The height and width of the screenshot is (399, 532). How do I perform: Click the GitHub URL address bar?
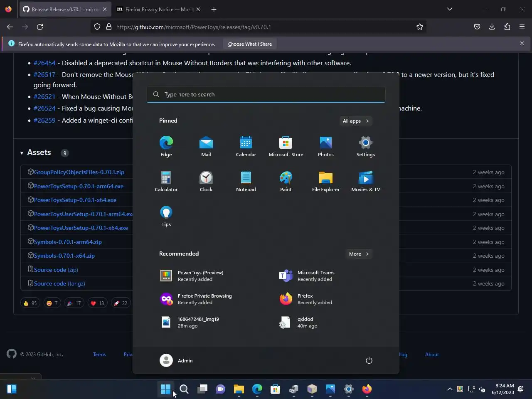258,27
